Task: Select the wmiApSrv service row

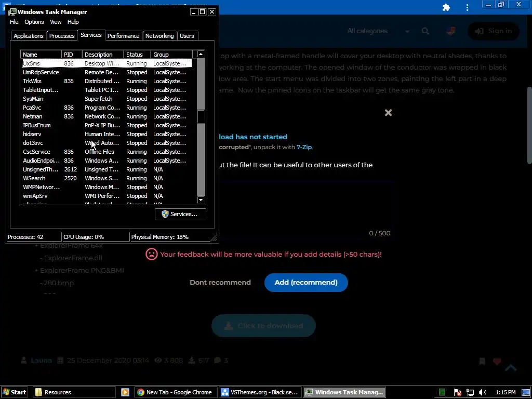Action: 107,196
